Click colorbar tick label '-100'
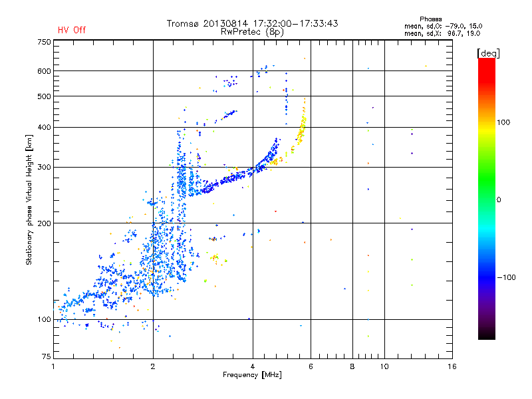This screenshot has width=532, height=399. click(506, 277)
